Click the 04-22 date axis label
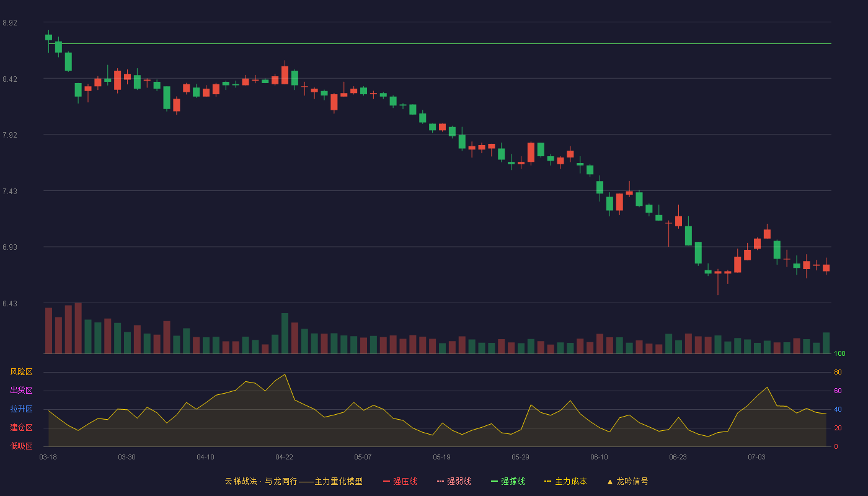The width and height of the screenshot is (868, 496). pos(285,457)
